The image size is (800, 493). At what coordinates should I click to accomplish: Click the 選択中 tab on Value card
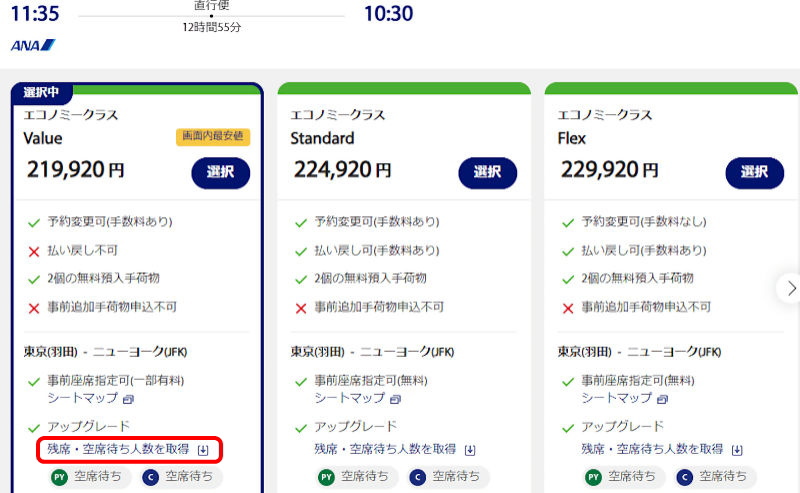[41, 93]
